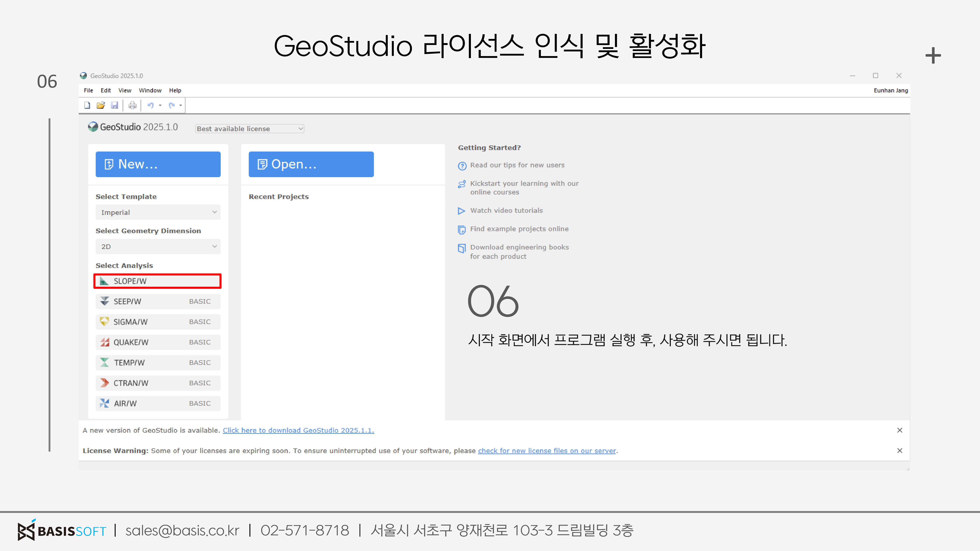
Task: Click the Eunhan Jang user name
Action: 891,90
